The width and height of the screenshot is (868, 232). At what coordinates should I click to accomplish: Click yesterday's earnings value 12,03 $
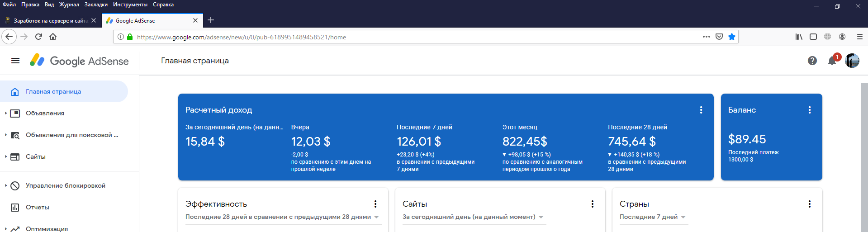pyautogui.click(x=311, y=142)
